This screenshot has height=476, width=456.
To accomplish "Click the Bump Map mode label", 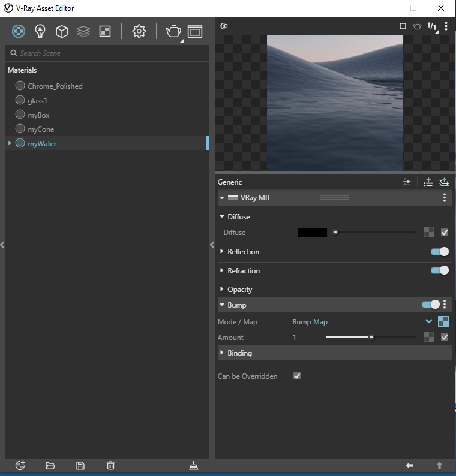I will (310, 322).
